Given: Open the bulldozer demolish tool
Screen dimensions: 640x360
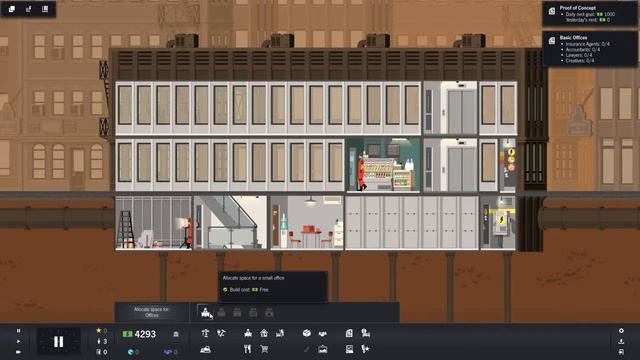Looking at the screenshot, I should [x=206, y=349].
